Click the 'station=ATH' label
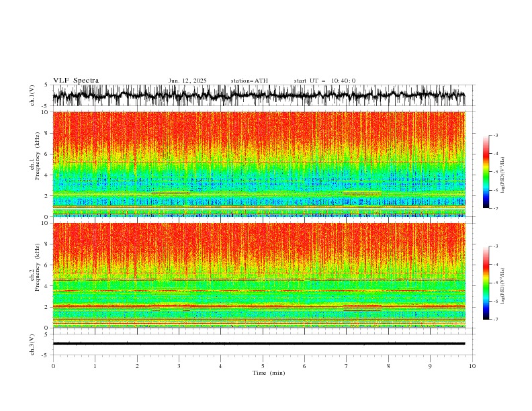This screenshot has width=532, height=411. point(249,81)
